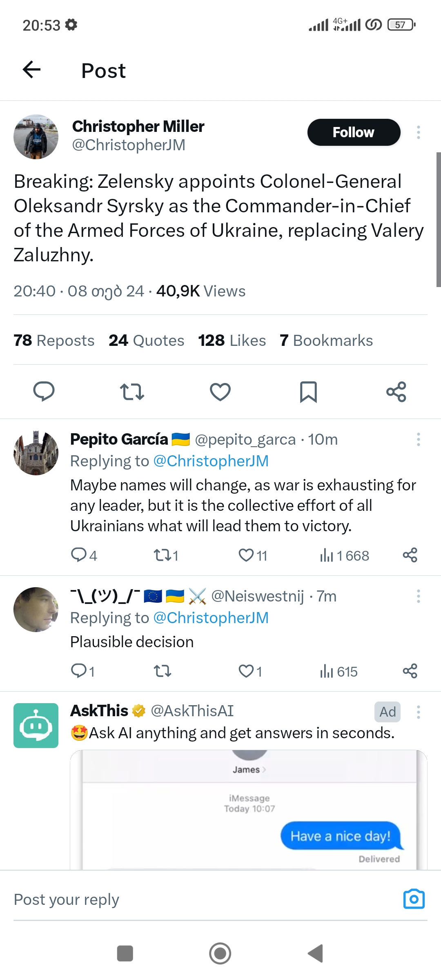
Task: Like Christopher Miller's post with the heart icon
Action: 220,392
